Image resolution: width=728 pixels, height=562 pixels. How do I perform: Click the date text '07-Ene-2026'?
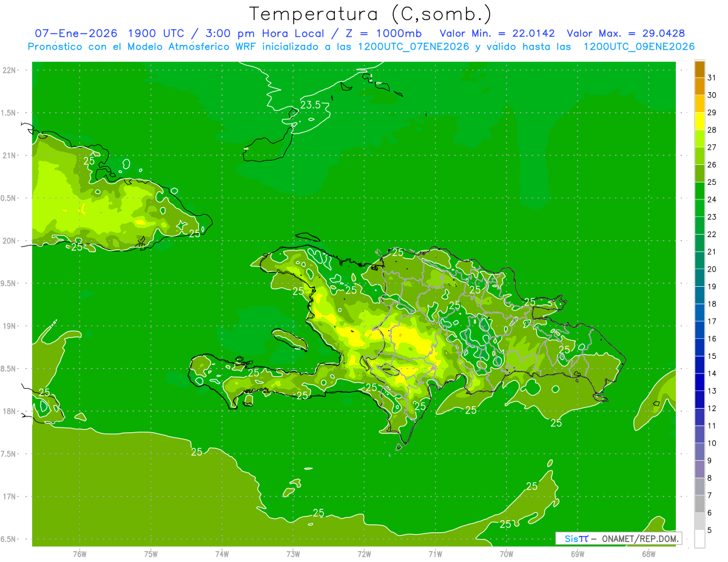(x=76, y=33)
